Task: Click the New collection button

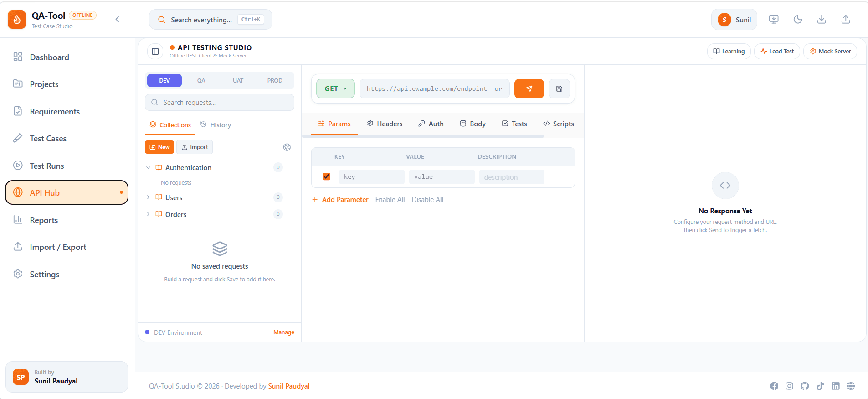Action: point(159,147)
